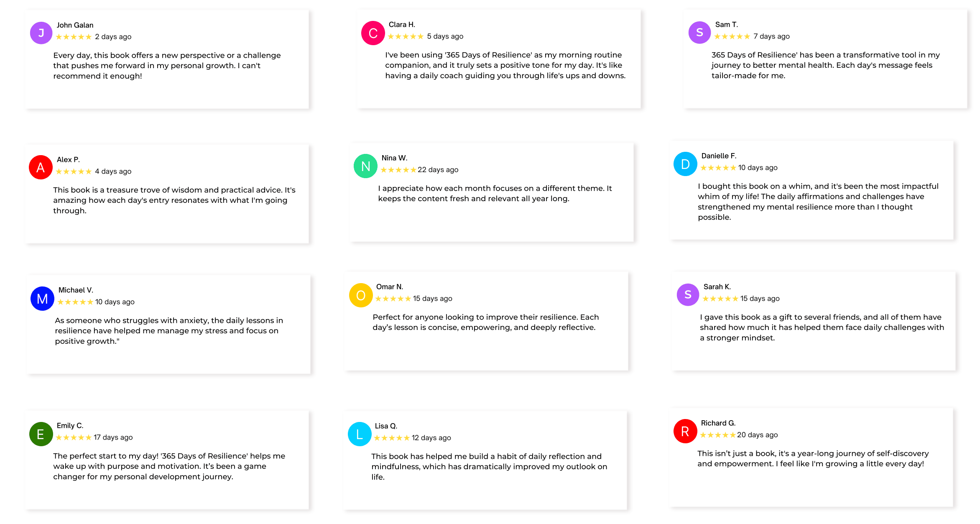The image size is (980, 524).
Task: Click Sarah K.'s purple S avatar
Action: tap(688, 295)
